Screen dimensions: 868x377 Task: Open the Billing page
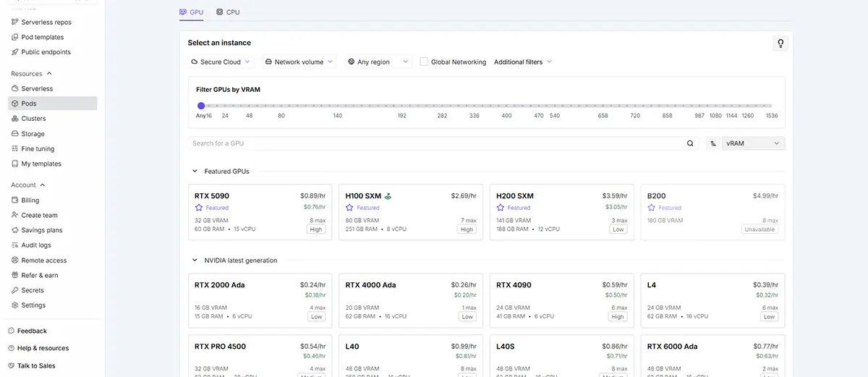click(30, 200)
